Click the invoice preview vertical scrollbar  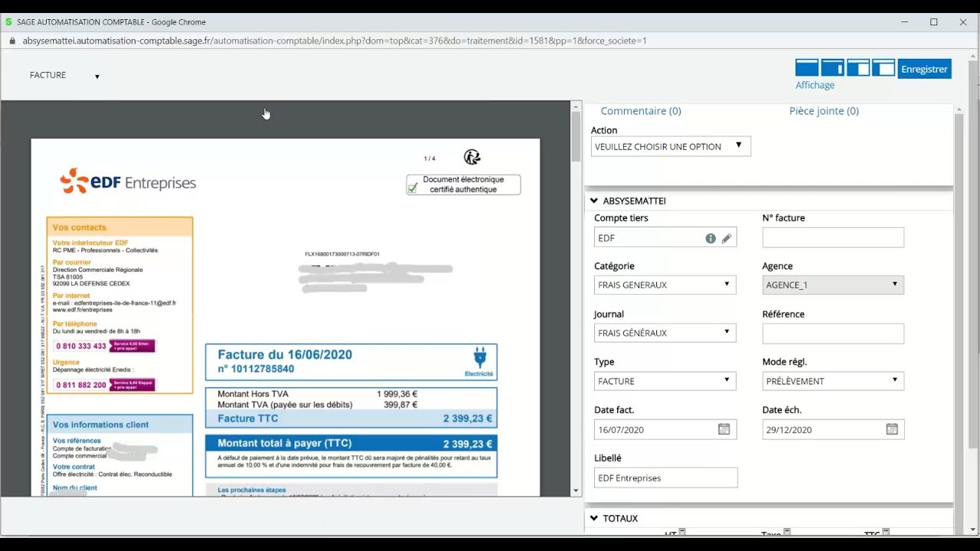pos(576,138)
